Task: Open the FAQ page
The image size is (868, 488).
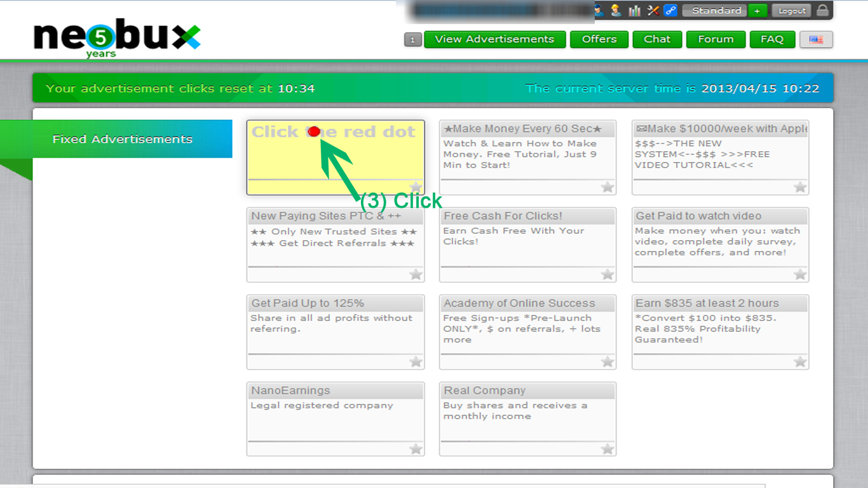Action: coord(772,39)
